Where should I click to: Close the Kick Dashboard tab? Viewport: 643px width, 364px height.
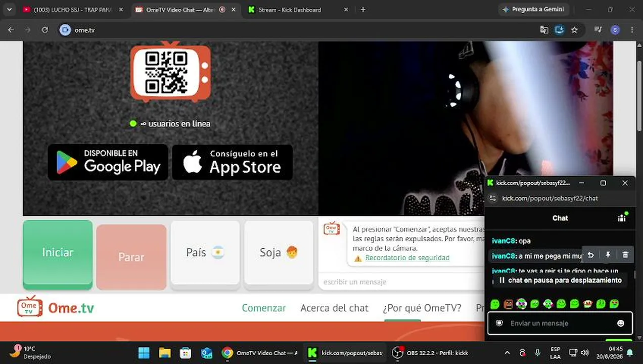point(346,10)
